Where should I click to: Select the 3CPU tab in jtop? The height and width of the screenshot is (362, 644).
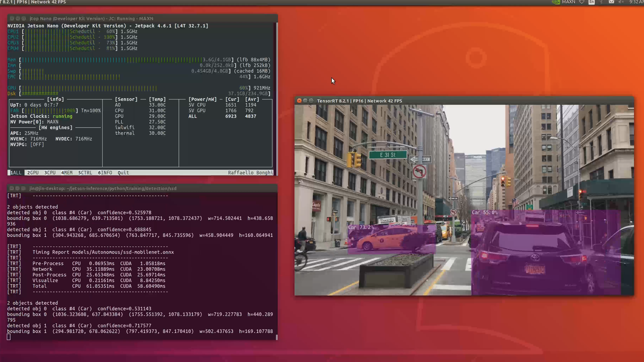click(x=50, y=173)
